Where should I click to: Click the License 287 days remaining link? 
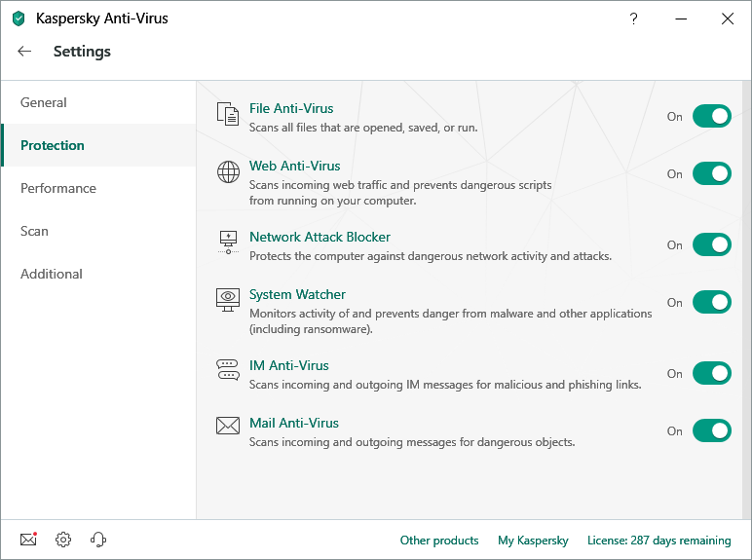658,541
